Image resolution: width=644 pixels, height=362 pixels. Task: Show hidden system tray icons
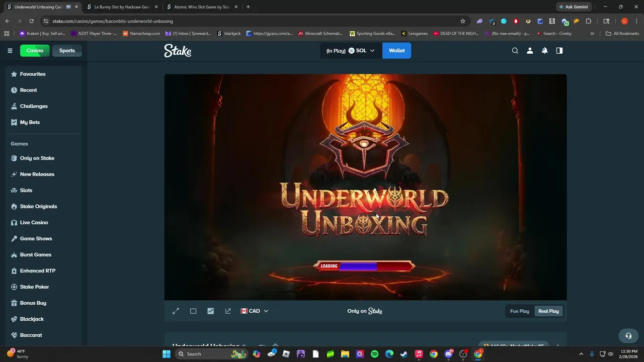pyautogui.click(x=581, y=354)
